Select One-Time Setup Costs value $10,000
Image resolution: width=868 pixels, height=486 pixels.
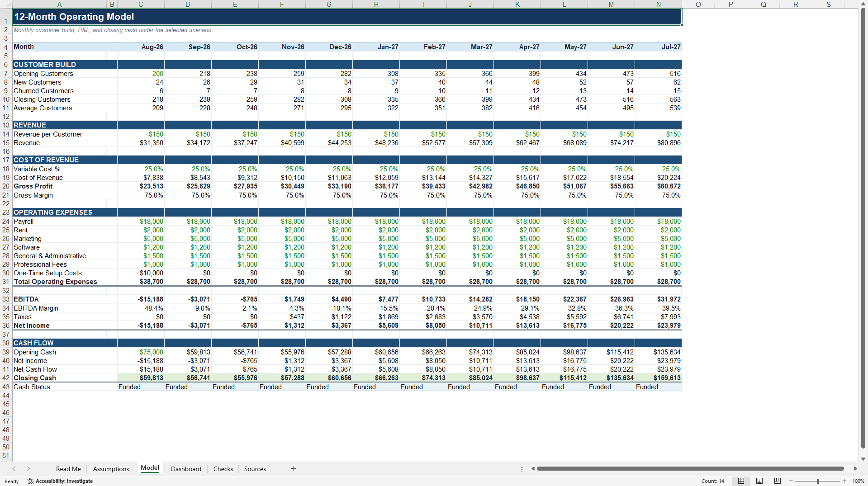coord(141,273)
